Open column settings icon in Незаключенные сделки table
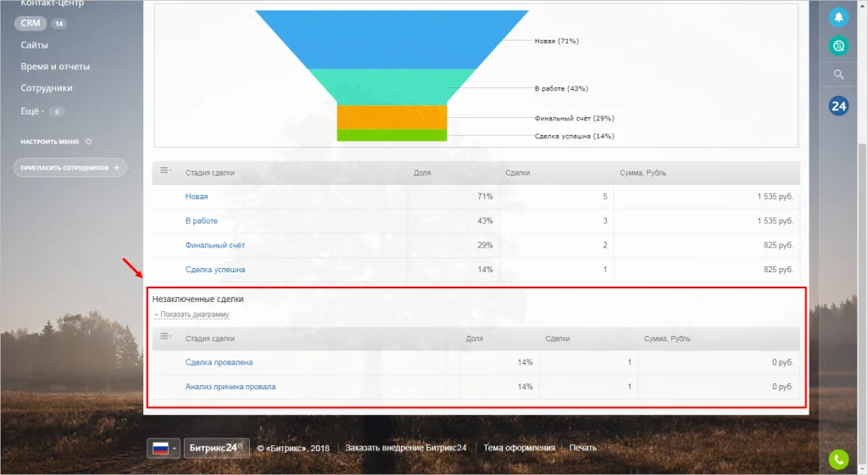Viewport: 868px width, 475px height. [x=165, y=336]
